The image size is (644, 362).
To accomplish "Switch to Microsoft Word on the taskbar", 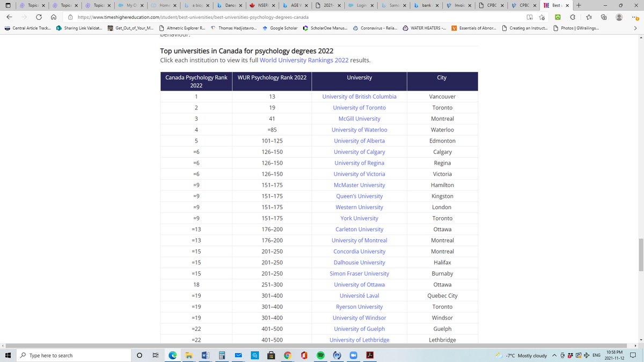I will click(x=206, y=355).
